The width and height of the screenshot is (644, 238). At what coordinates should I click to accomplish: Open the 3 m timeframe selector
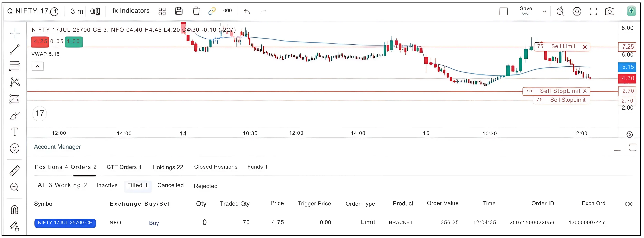tap(77, 11)
